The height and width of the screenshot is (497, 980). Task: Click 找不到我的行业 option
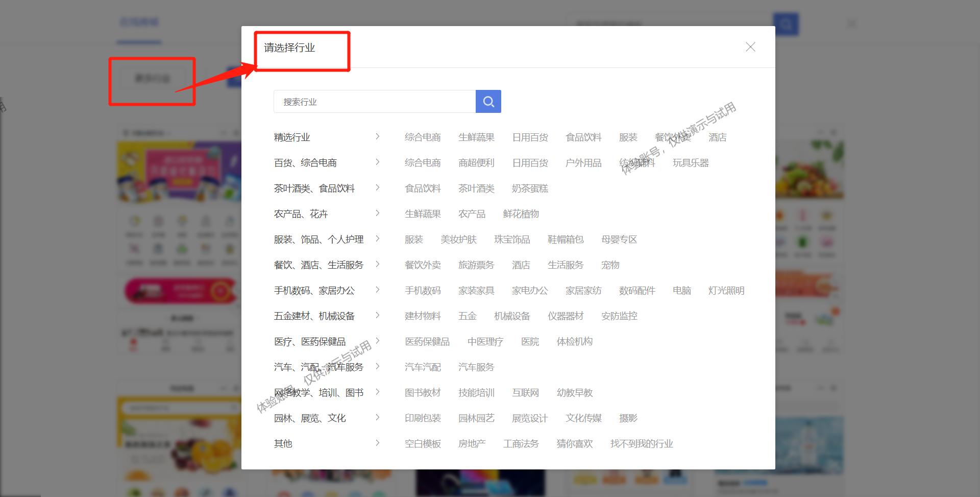click(x=641, y=443)
